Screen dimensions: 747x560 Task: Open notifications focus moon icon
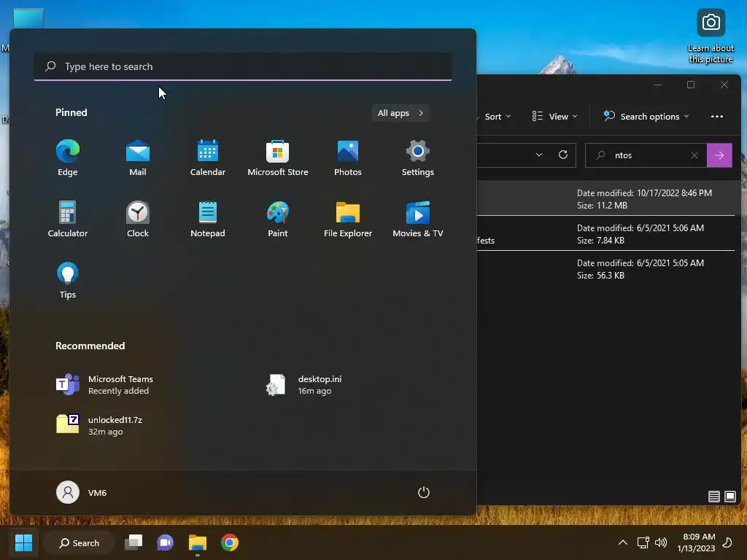tap(727, 542)
